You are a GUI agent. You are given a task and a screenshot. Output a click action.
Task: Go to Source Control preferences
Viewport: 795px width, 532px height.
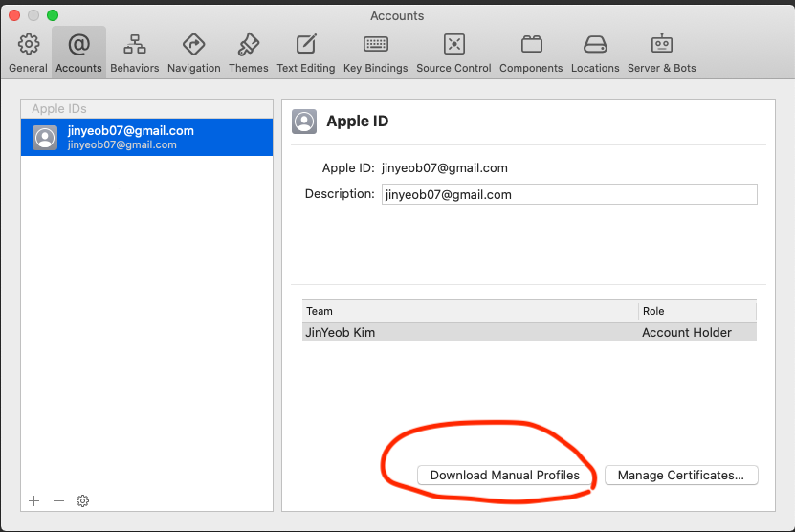point(453,54)
